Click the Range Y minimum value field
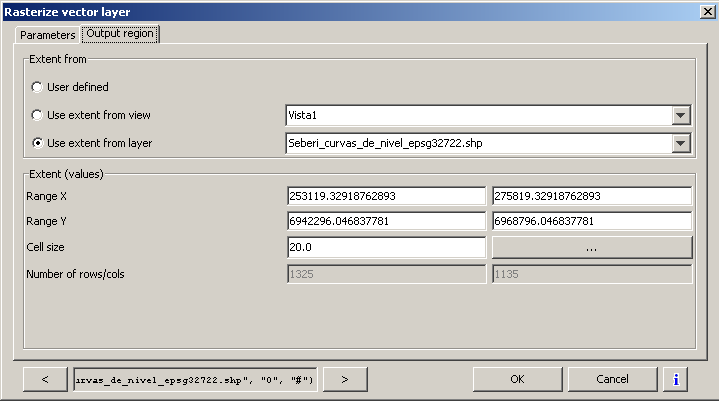 [x=386, y=221]
